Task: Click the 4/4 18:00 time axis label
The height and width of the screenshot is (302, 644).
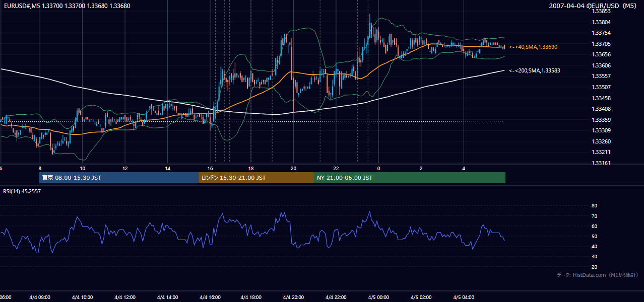Action: [x=252, y=297]
